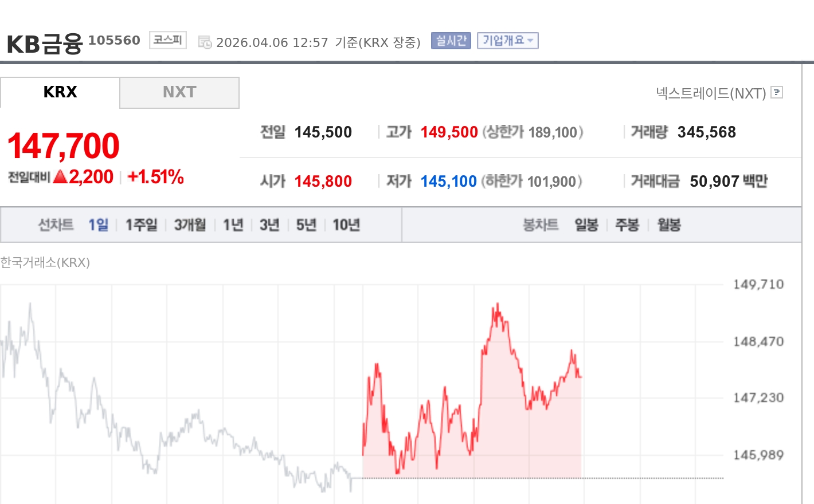Open the 기업개요 dropdown
The width and height of the screenshot is (814, 504).
click(507, 40)
